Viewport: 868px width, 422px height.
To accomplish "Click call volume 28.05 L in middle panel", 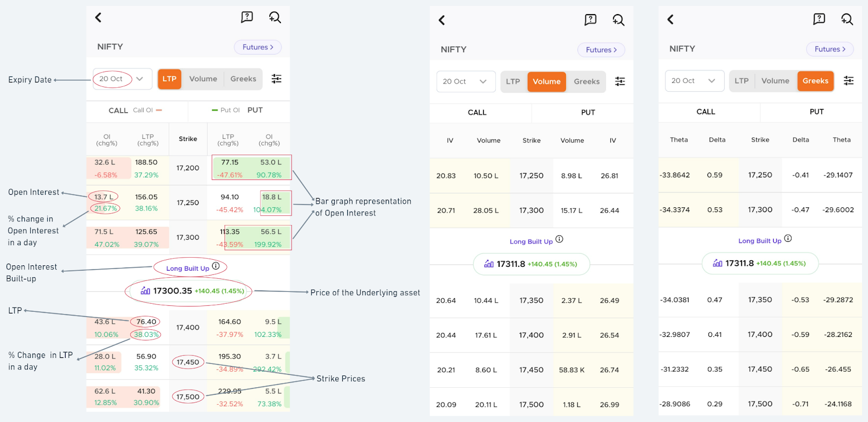I will coord(486,210).
